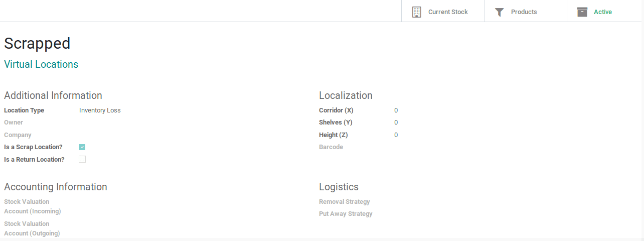644x241 pixels.
Task: Open the Virtual Locations parent link
Action: 41,64
